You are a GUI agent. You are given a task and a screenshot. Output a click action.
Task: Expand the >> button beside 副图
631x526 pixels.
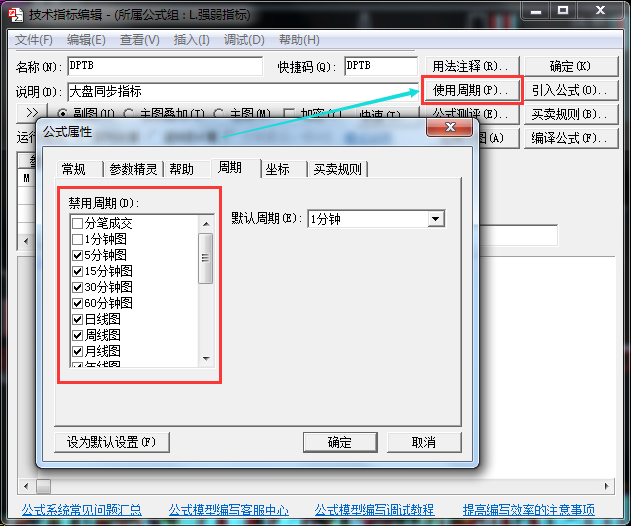[32, 112]
